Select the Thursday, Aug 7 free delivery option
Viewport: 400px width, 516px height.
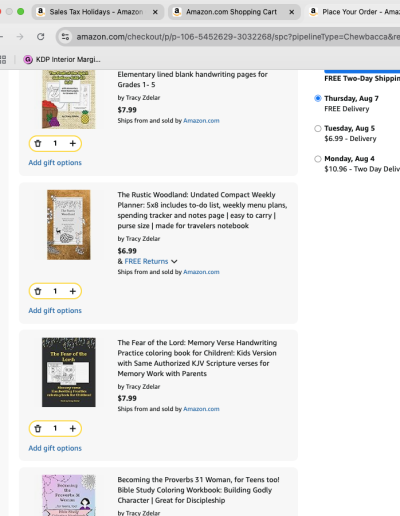(318, 98)
